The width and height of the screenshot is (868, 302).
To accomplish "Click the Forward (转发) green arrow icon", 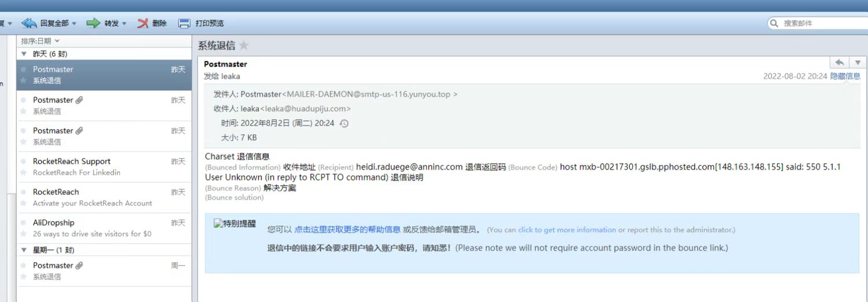I will [x=93, y=23].
